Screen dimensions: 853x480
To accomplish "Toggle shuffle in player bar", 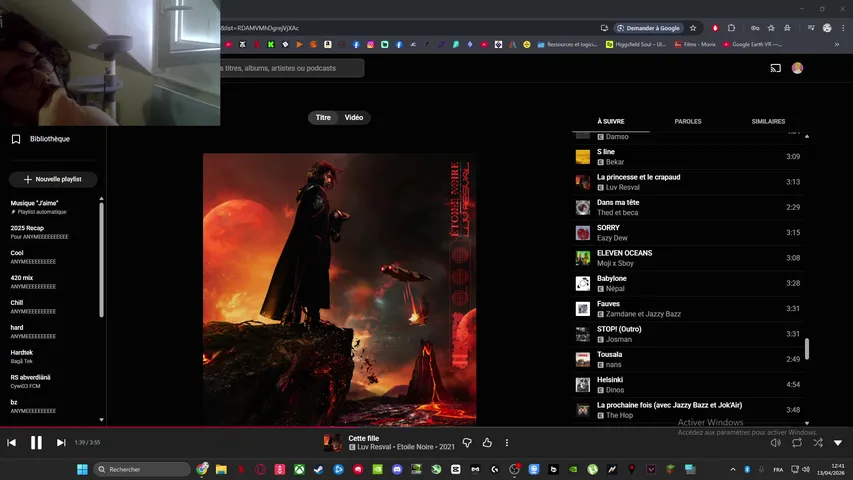I will click(x=818, y=443).
